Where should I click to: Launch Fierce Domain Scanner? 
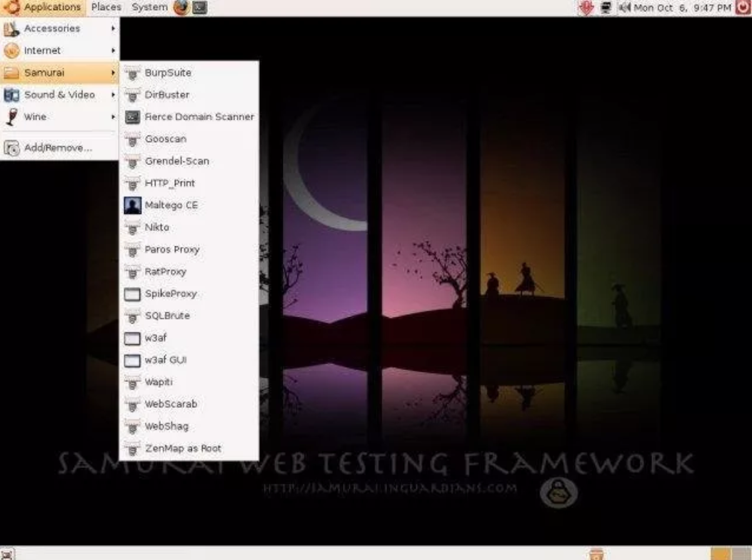click(189, 117)
